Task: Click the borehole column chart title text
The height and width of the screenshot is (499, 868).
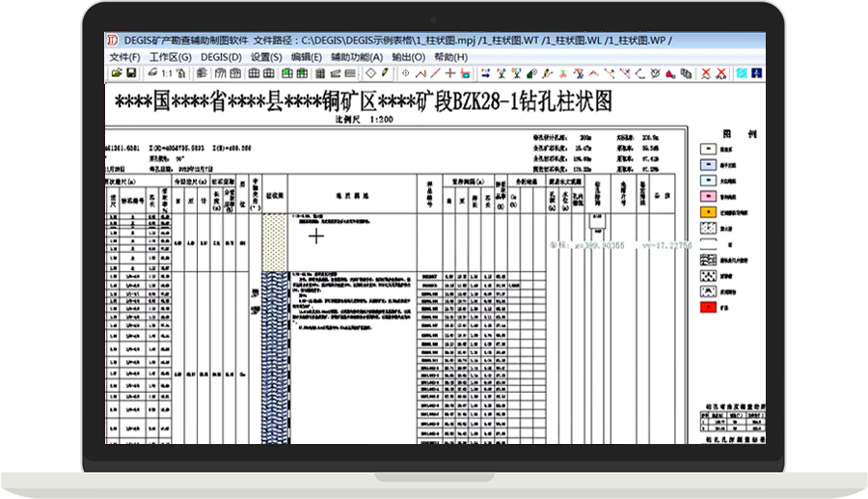Action: (364, 102)
